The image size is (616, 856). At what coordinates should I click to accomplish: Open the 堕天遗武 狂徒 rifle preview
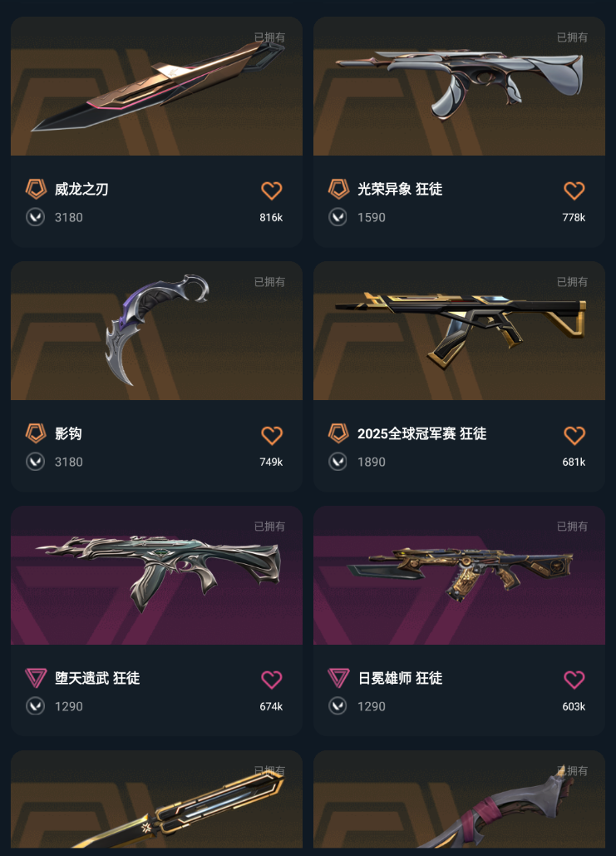(156, 576)
